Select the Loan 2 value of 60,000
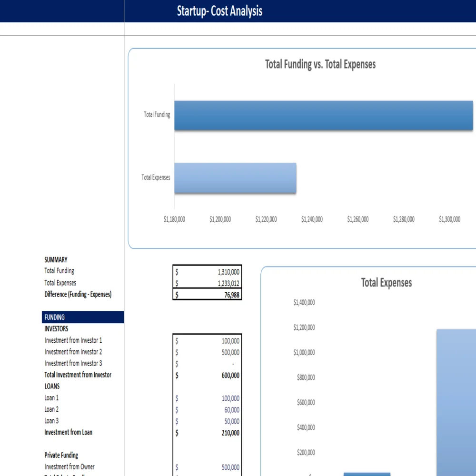476x476 pixels. 207,409
